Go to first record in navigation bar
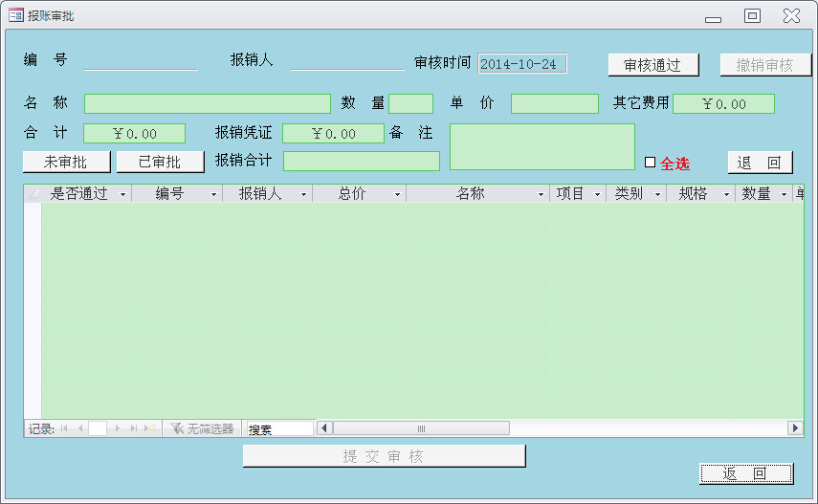Viewport: 818px width, 504px height. coord(64,428)
